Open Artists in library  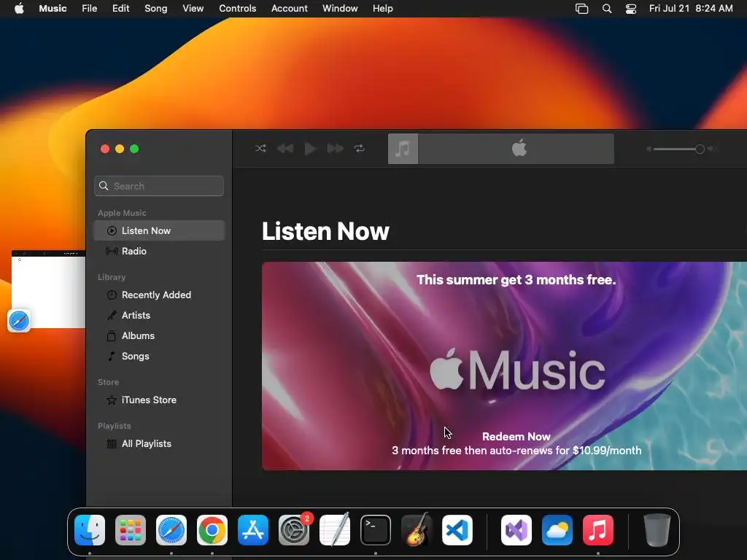159,315
